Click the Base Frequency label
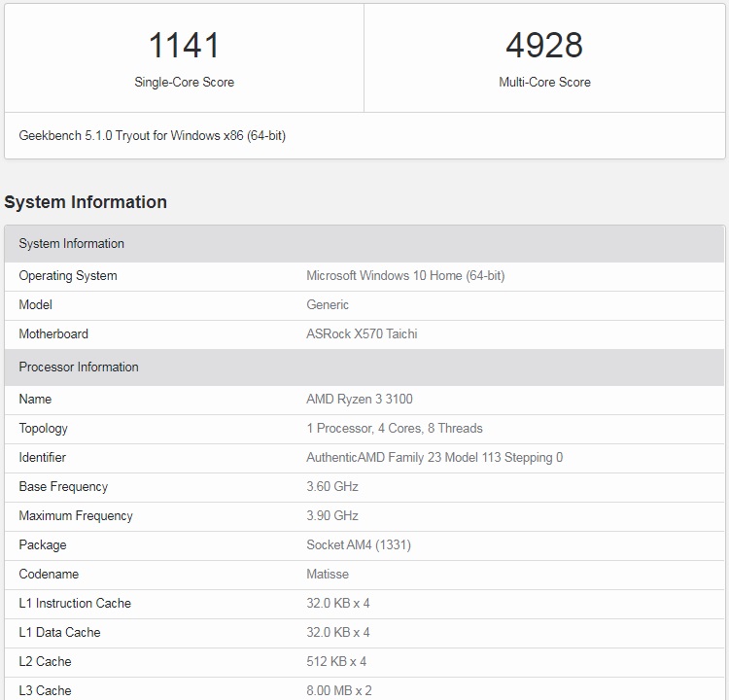729x700 pixels. 63,486
